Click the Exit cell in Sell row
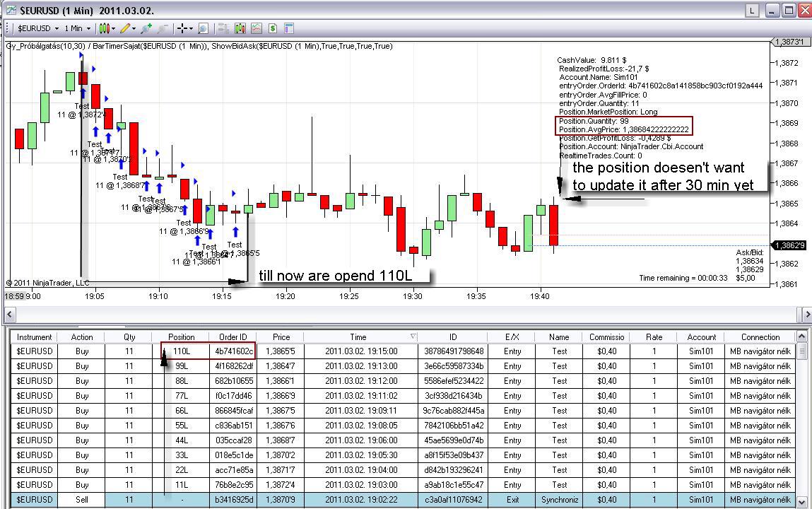Image resolution: width=812 pixels, height=509 pixels. [x=512, y=500]
